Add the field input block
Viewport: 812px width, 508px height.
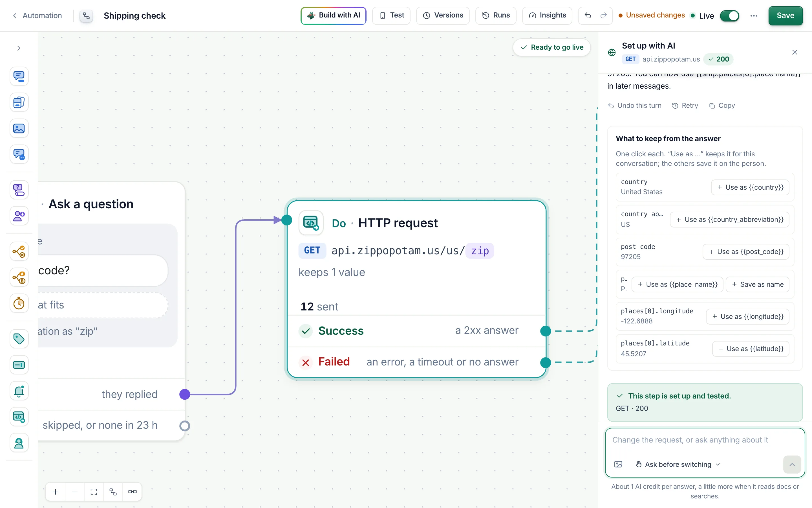point(19,365)
